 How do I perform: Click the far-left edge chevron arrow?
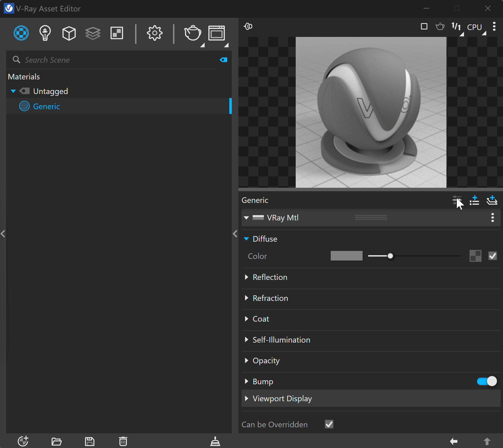(x=3, y=234)
